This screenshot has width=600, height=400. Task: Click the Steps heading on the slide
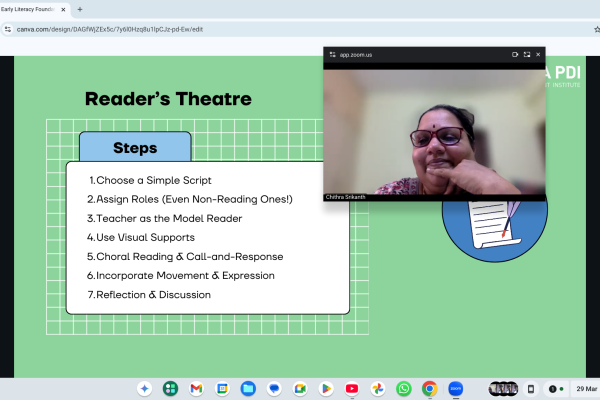coord(134,148)
